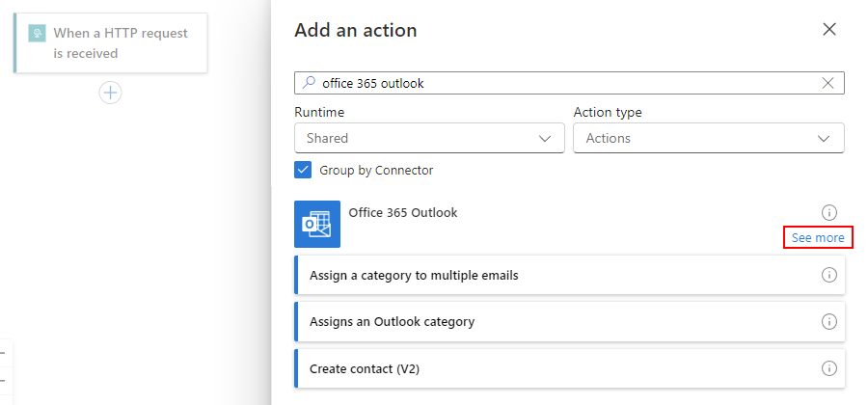Show info for Assigns an Outlook category
Viewport: 868px width, 405px height.
828,321
